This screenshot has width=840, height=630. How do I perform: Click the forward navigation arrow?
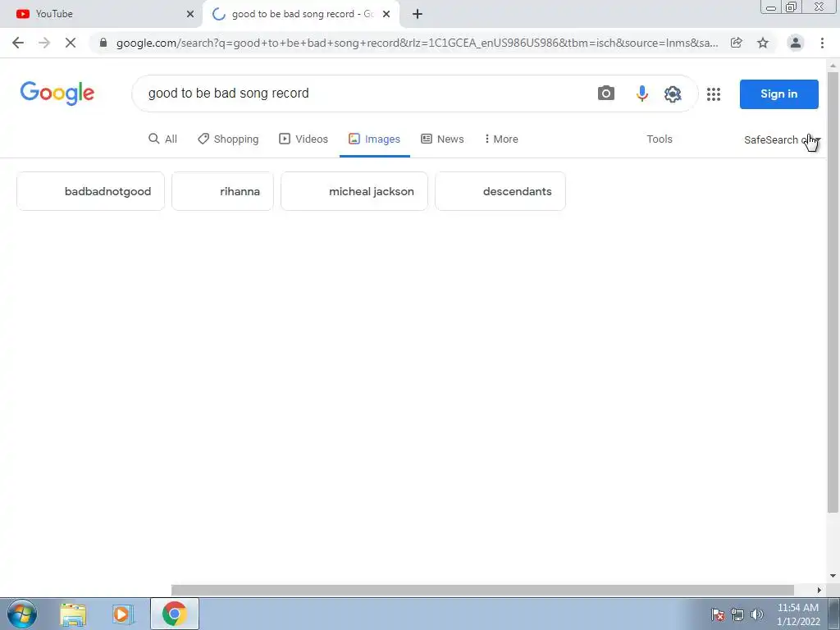pyautogui.click(x=44, y=43)
